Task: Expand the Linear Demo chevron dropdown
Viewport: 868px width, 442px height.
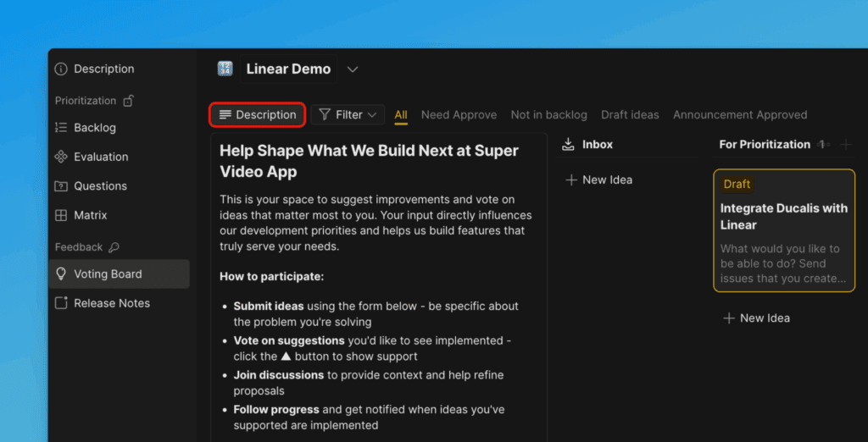Action: pos(353,69)
